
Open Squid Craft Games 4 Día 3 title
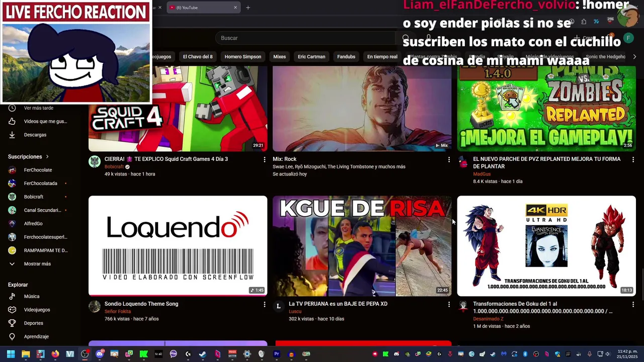(166, 159)
